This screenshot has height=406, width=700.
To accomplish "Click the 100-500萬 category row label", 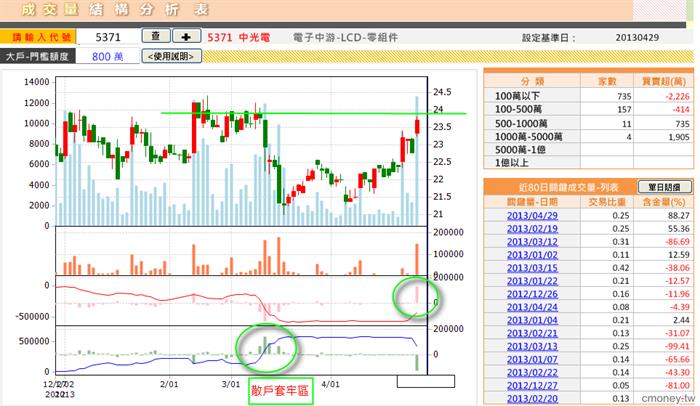I will (518, 109).
